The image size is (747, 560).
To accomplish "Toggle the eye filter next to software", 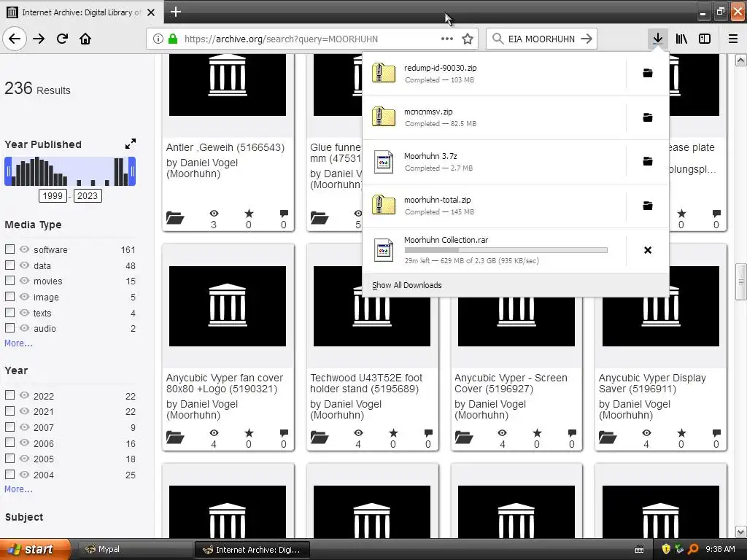I will 24,249.
